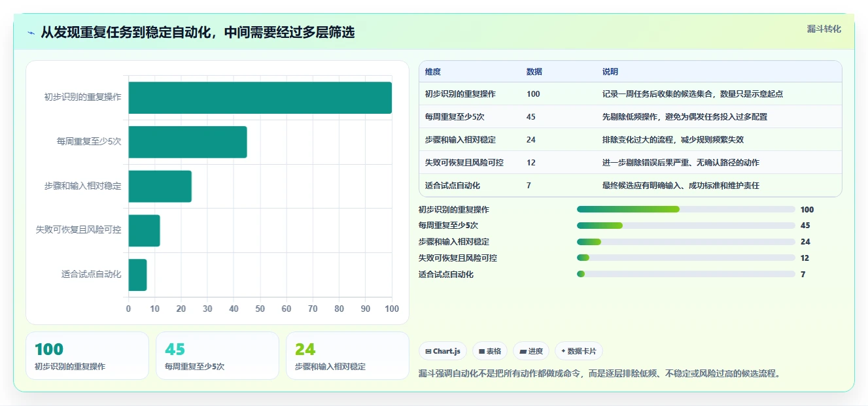Click the lightning icon beside the title
Viewport: 868px width, 406px height.
(31, 33)
